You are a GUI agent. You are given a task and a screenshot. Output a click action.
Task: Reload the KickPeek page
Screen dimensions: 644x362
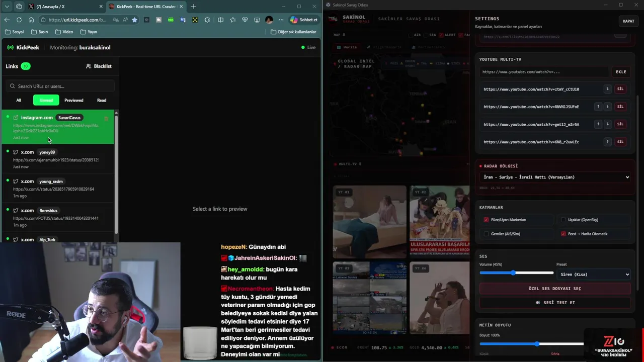tap(19, 20)
